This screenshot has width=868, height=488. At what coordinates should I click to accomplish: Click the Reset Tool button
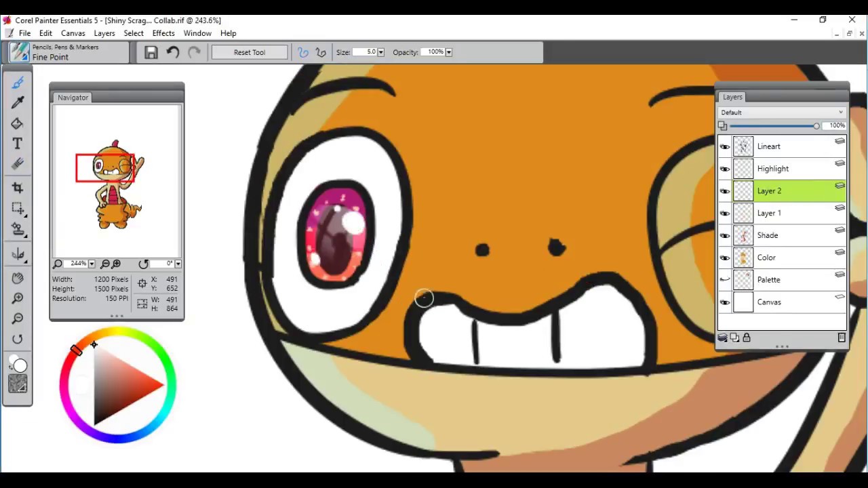250,52
